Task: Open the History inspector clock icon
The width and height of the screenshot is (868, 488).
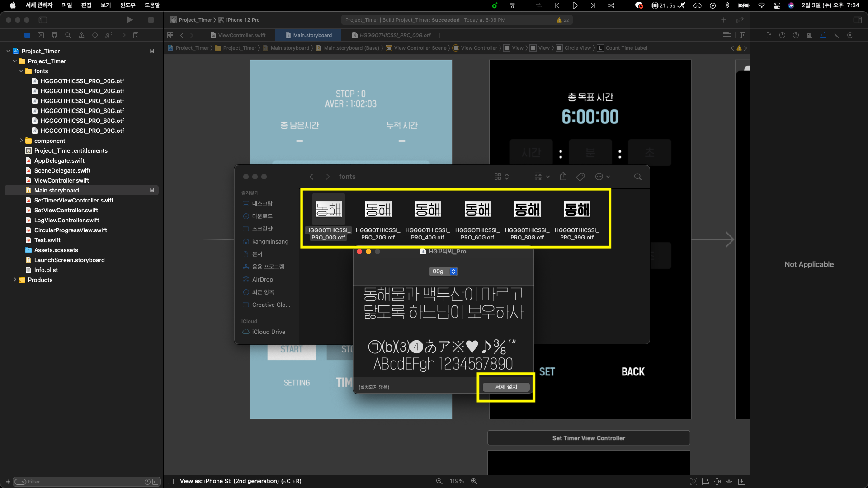Action: 782,35
